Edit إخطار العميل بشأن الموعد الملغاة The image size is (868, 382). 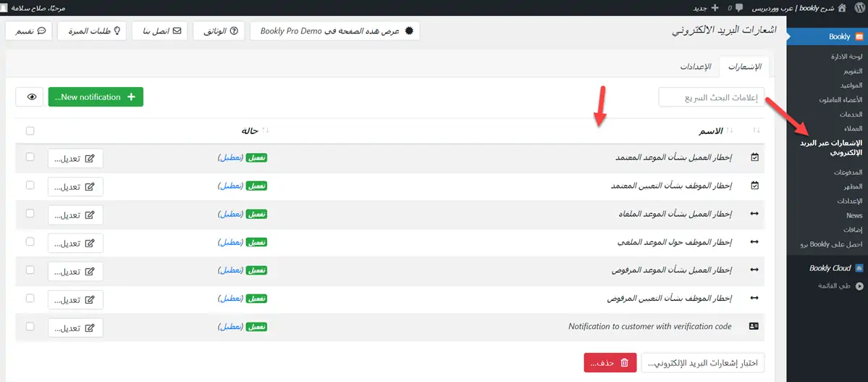[x=75, y=215]
